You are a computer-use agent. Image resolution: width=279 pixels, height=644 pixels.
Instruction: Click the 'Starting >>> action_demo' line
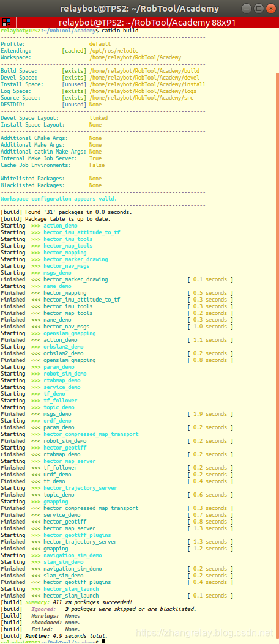click(x=39, y=226)
